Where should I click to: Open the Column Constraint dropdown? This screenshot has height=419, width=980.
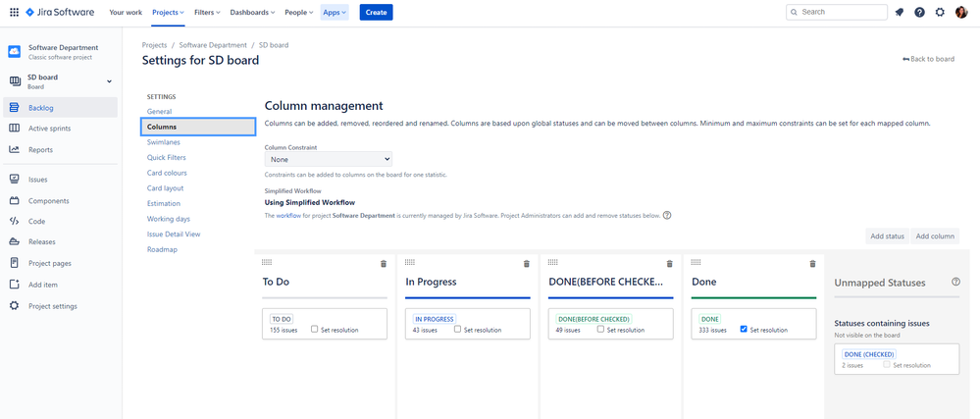coord(328,160)
